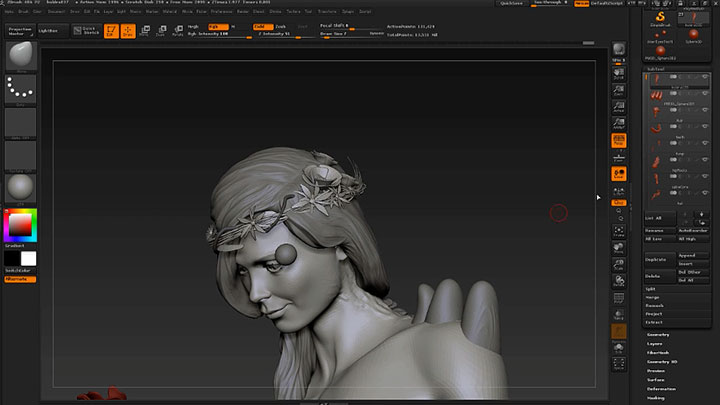Click the Actual size icon

[619, 107]
